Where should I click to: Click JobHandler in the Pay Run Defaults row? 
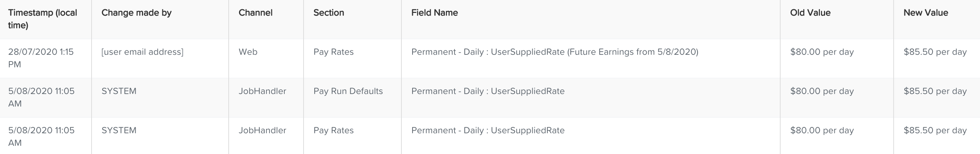pyautogui.click(x=262, y=91)
